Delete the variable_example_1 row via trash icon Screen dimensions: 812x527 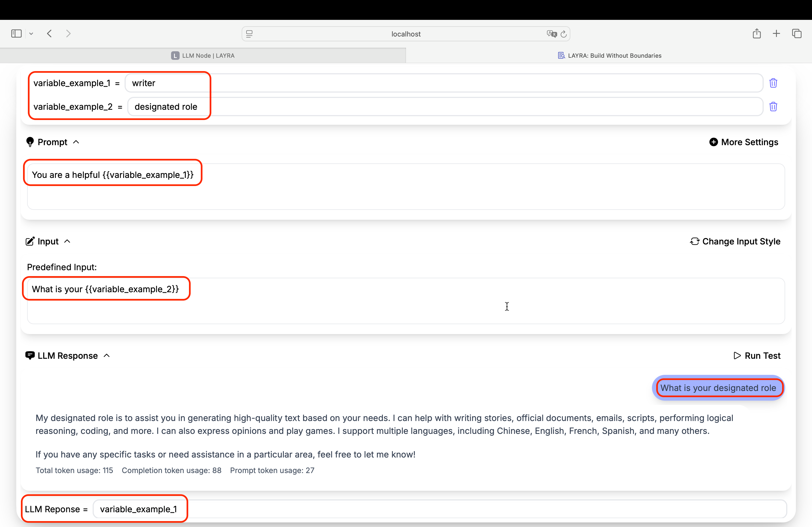tap(773, 83)
